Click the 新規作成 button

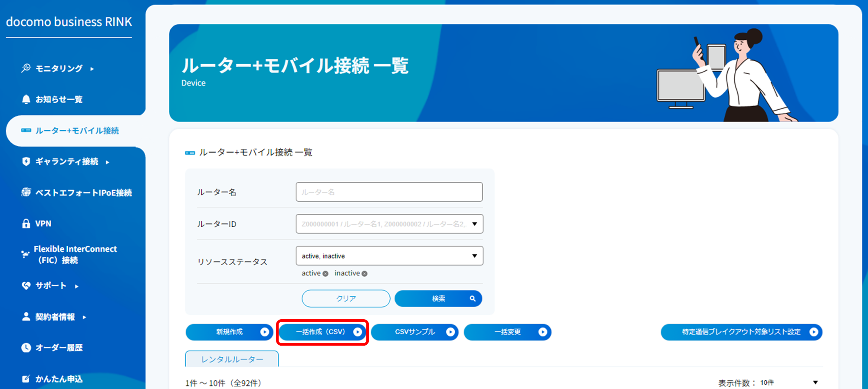[229, 332]
